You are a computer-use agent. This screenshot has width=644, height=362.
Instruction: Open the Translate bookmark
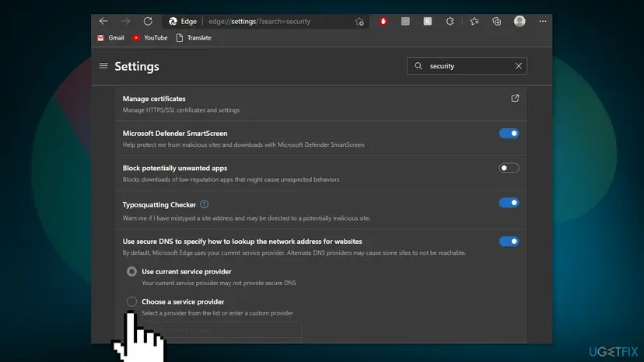click(x=194, y=38)
